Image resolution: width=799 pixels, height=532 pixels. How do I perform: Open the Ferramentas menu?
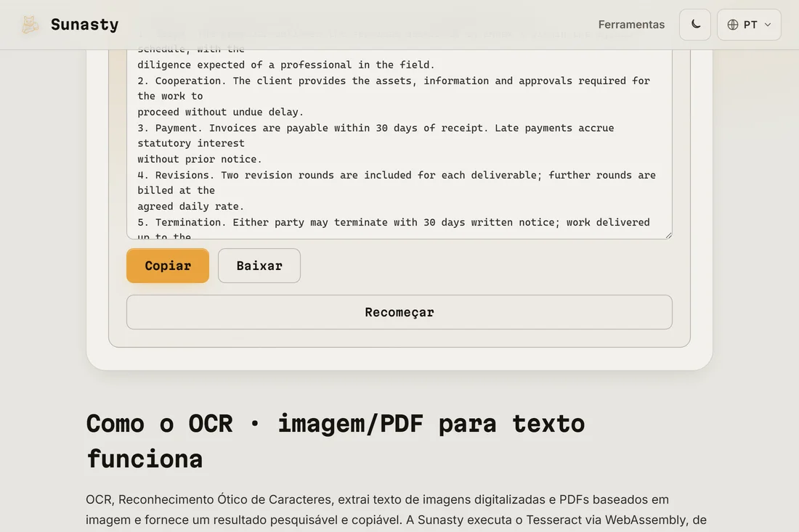[631, 25]
